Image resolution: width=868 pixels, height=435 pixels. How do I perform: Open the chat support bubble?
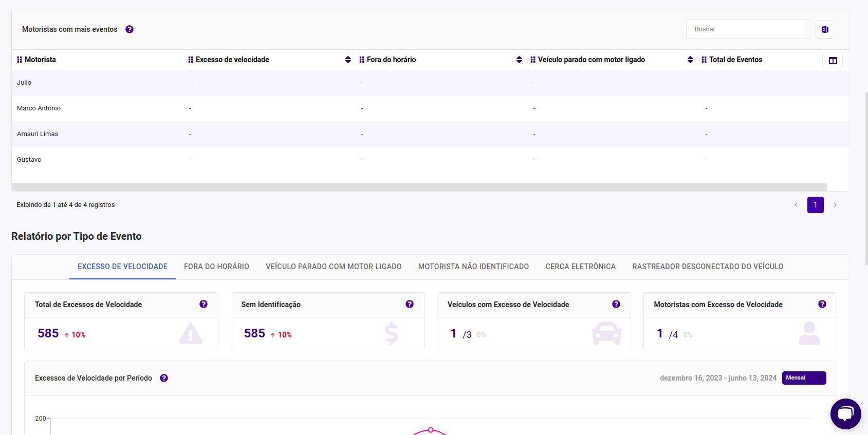tap(845, 413)
